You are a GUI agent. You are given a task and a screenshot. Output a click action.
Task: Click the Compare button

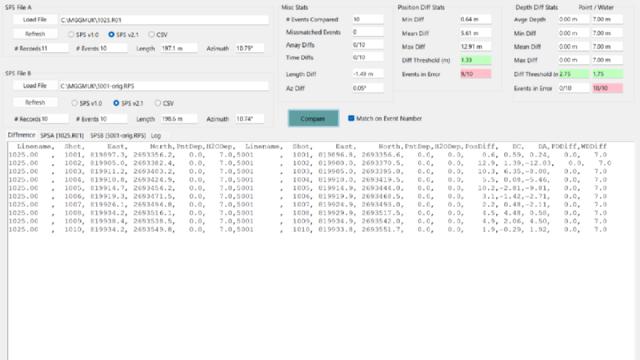313,118
